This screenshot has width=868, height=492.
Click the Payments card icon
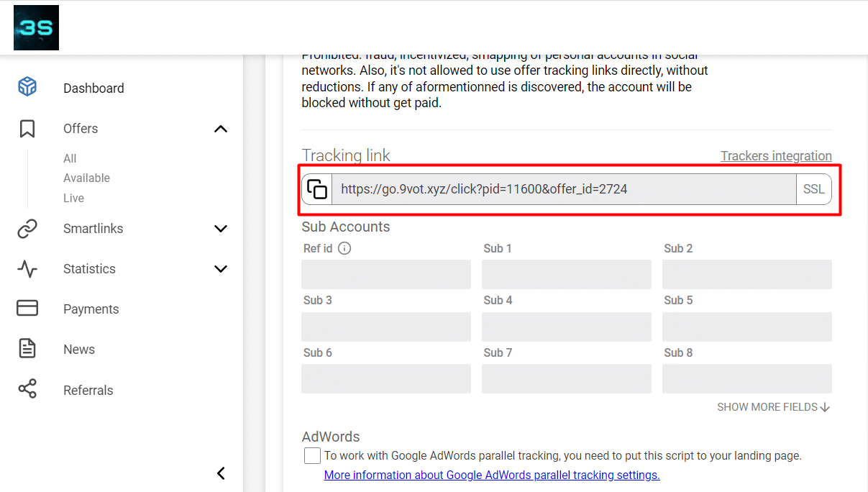tap(27, 309)
